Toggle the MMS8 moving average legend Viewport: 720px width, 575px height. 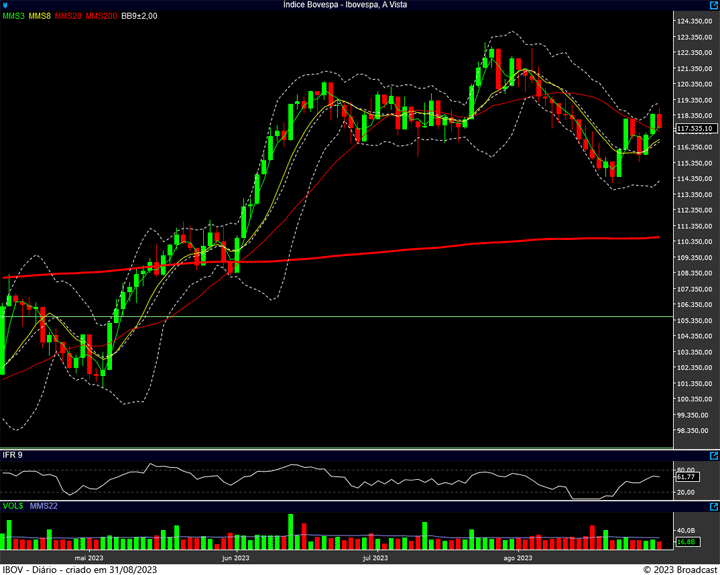point(41,17)
